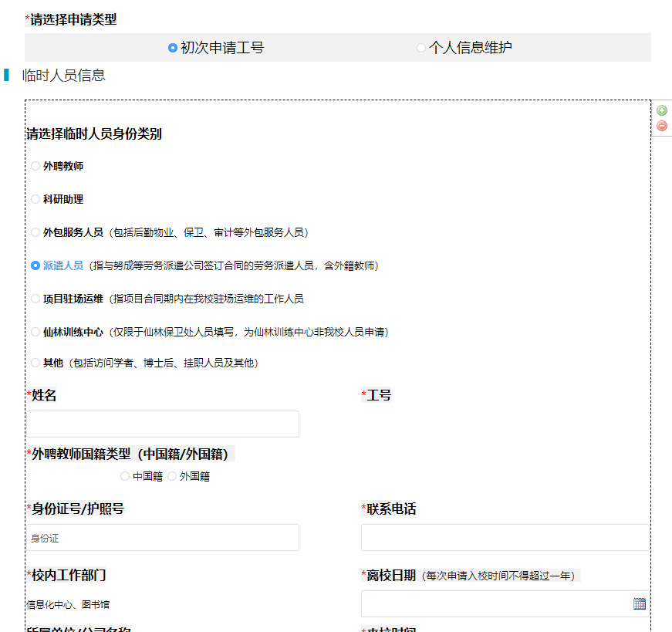
Task: Select the 初次申请工号 radio option
Action: (x=173, y=48)
